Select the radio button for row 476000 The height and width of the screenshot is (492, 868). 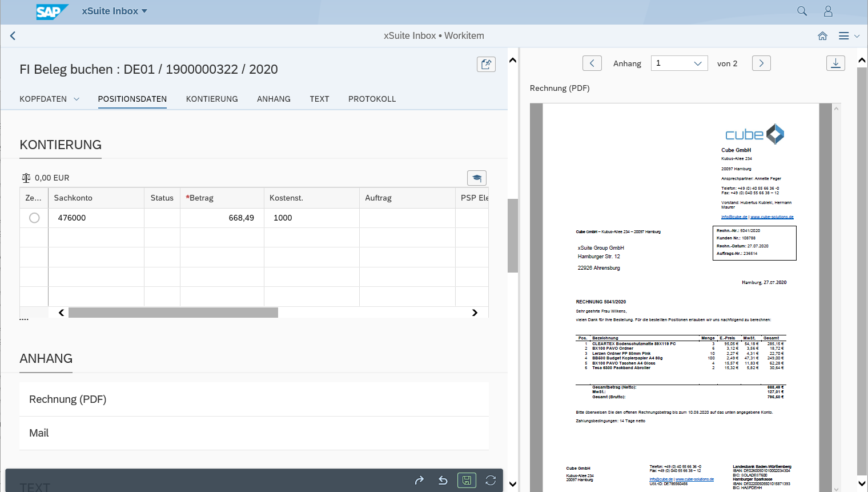[x=34, y=218]
